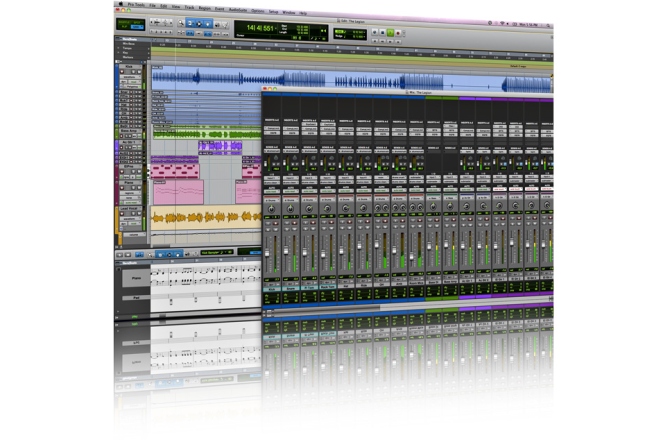Click the Tempo ruler plus button
This screenshot has height=440, width=672.
pyautogui.click(x=149, y=49)
